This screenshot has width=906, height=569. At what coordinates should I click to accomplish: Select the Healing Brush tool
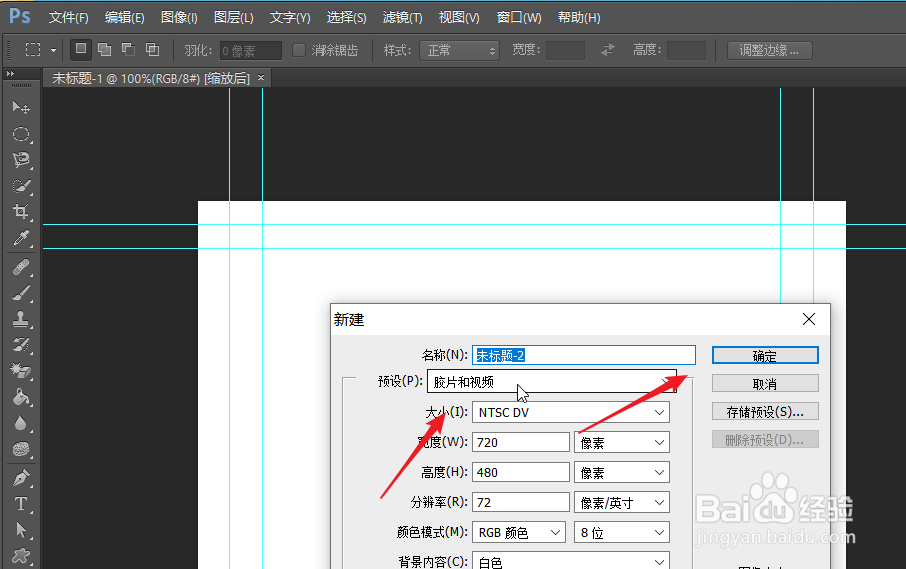(21, 267)
